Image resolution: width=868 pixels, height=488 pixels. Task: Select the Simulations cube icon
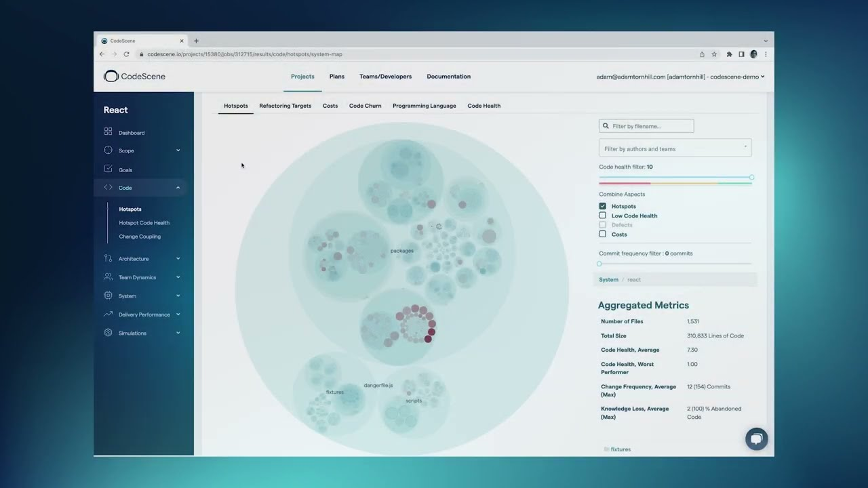click(x=108, y=333)
